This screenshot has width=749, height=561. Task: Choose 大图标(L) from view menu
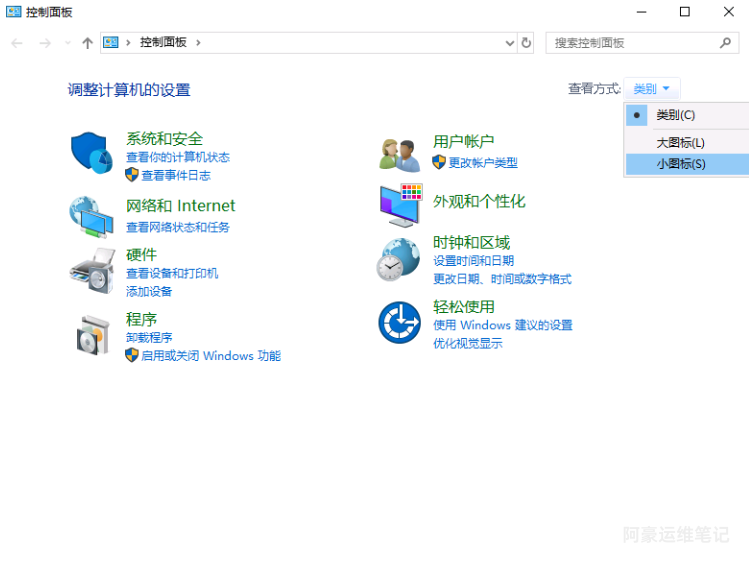[680, 143]
